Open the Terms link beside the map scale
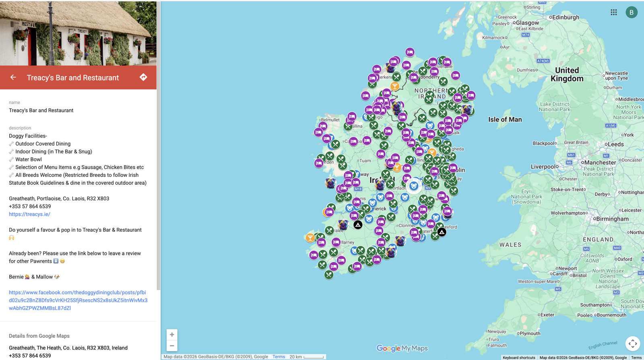 coord(279,357)
